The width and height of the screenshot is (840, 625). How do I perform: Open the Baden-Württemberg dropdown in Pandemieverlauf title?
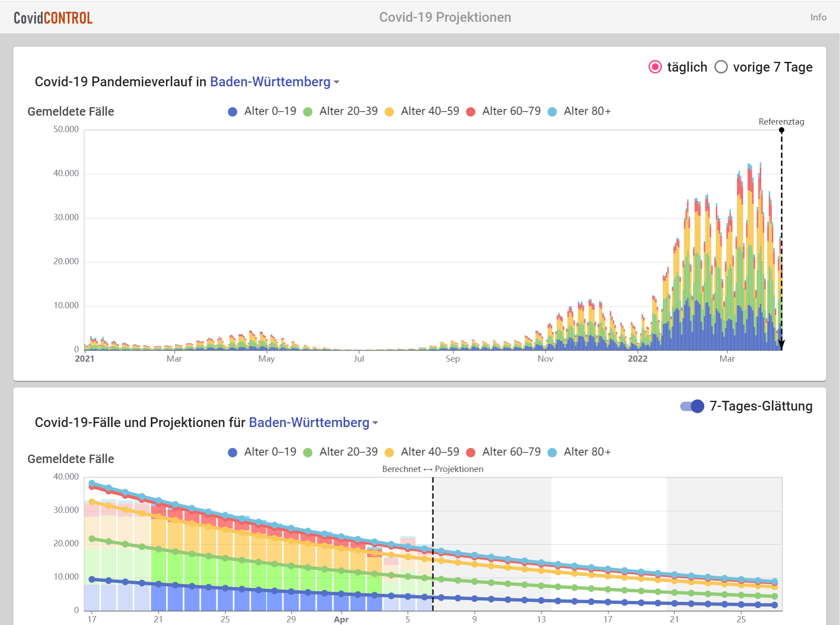pyautogui.click(x=270, y=82)
